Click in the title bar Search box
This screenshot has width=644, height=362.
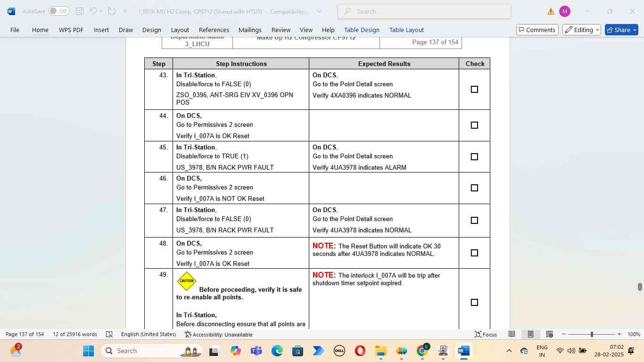tap(424, 11)
